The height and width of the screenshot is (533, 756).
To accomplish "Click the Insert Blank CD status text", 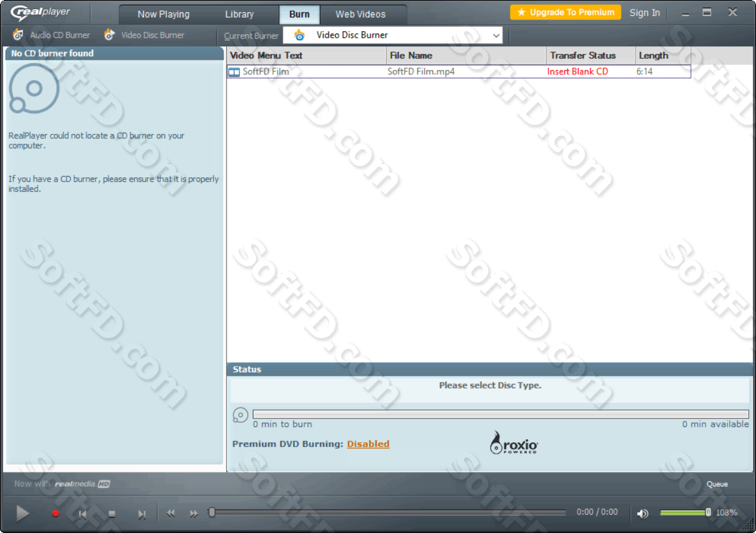I will [x=578, y=72].
